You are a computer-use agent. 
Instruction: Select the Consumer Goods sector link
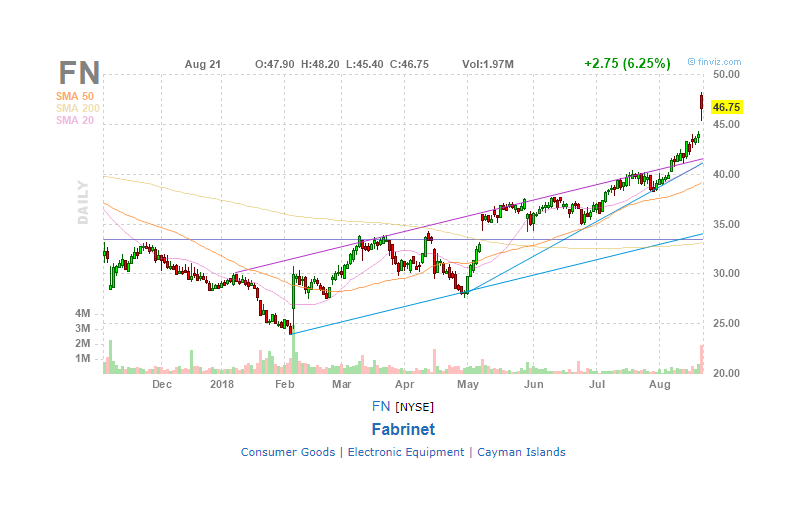click(288, 452)
